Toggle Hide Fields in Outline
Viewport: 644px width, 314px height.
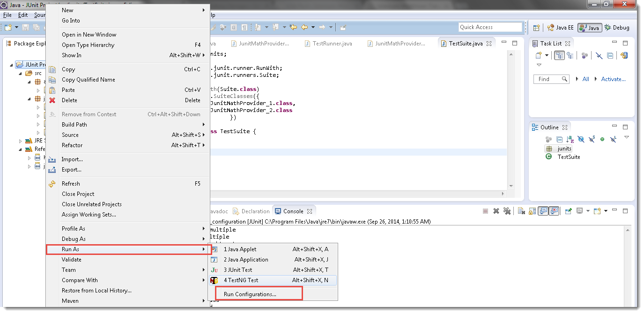click(581, 139)
